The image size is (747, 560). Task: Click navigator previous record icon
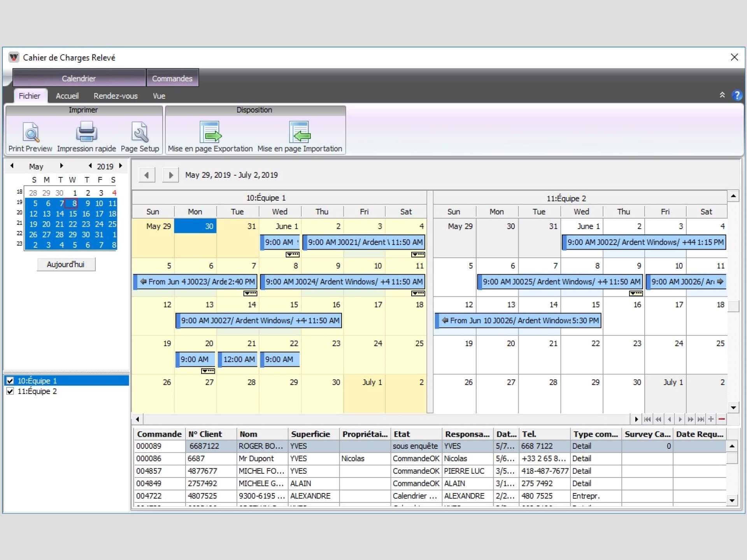[x=669, y=419]
